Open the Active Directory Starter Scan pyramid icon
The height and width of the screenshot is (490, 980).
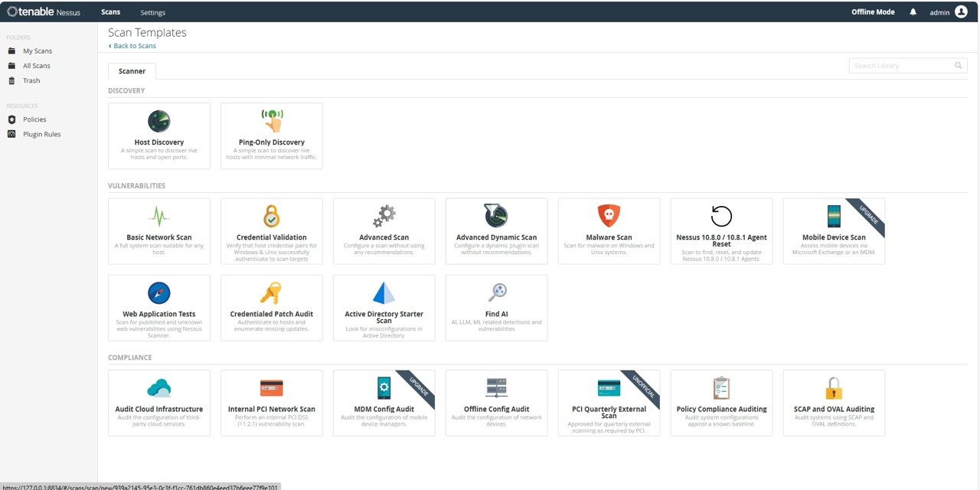pos(384,293)
